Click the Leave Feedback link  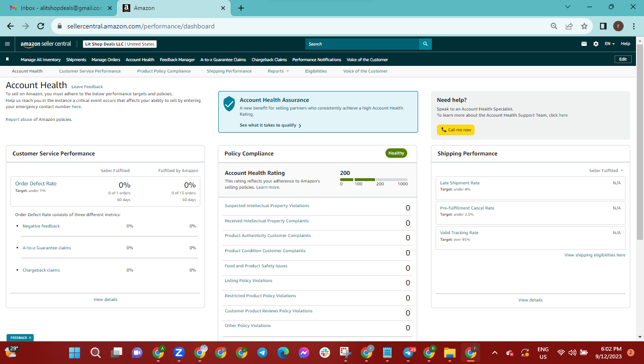coord(87,87)
